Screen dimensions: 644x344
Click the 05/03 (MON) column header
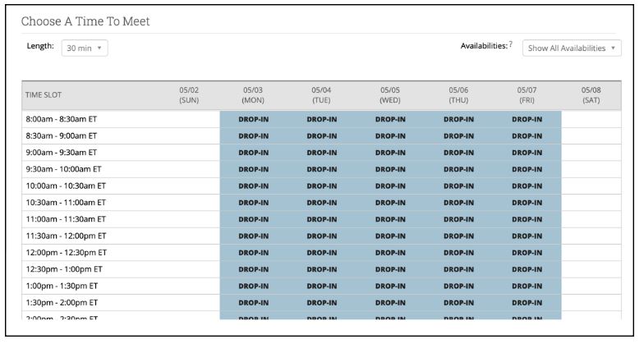253,94
